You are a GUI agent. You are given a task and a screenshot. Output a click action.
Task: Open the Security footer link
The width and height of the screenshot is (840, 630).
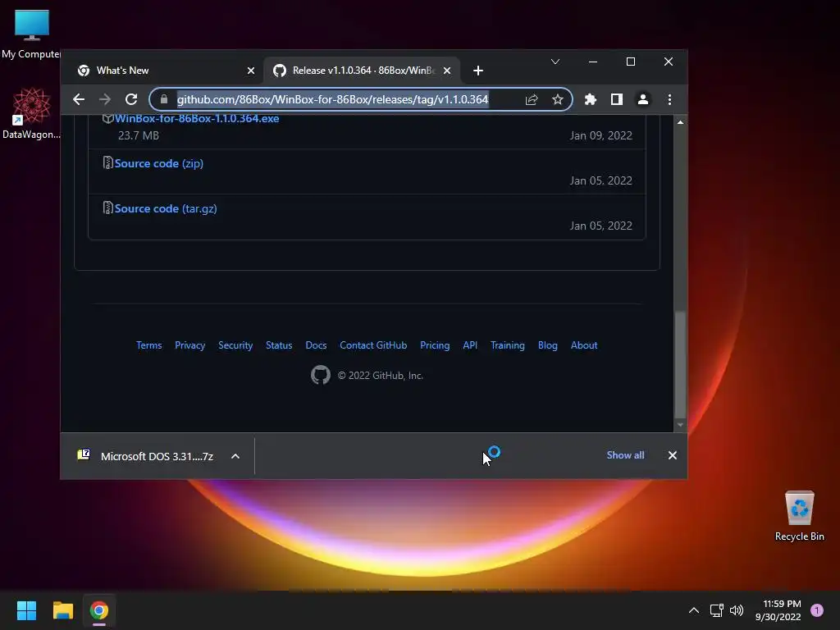pyautogui.click(x=235, y=345)
